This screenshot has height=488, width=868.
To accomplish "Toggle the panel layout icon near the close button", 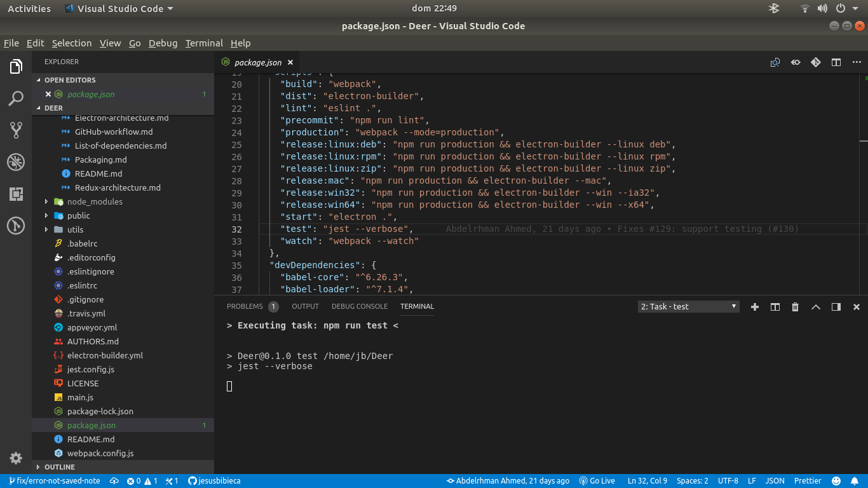I will (x=836, y=307).
